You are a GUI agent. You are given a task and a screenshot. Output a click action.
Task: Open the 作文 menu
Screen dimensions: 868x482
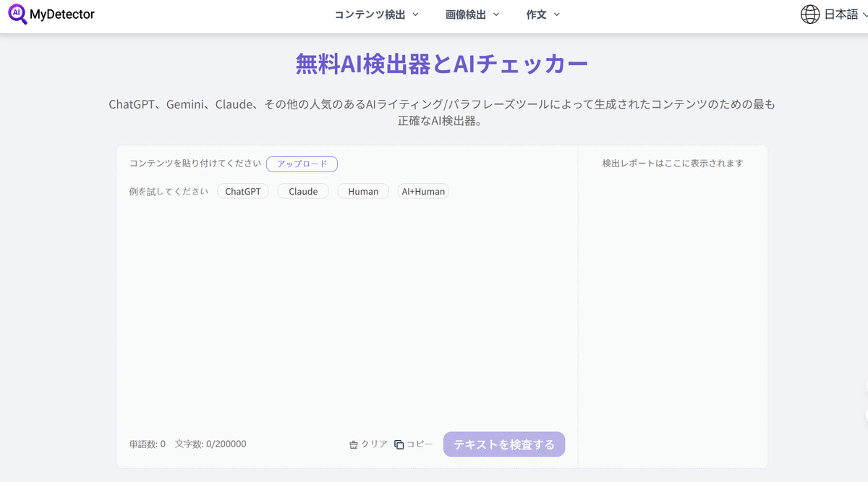[537, 14]
